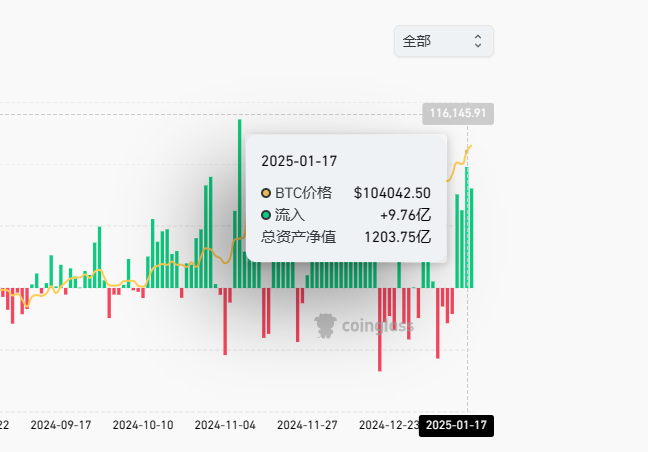Image resolution: width=648 pixels, height=452 pixels.
Task: Click the +9.76亿 inflow value
Action: 405,215
